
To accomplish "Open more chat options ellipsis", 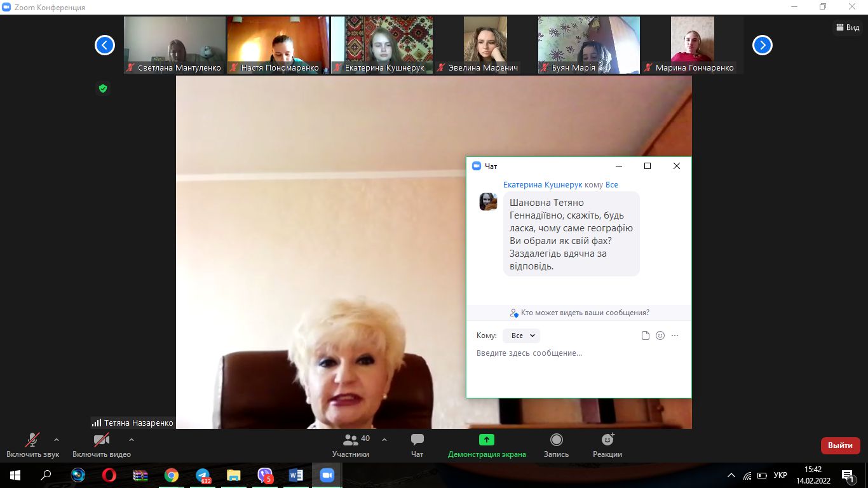I will point(675,335).
